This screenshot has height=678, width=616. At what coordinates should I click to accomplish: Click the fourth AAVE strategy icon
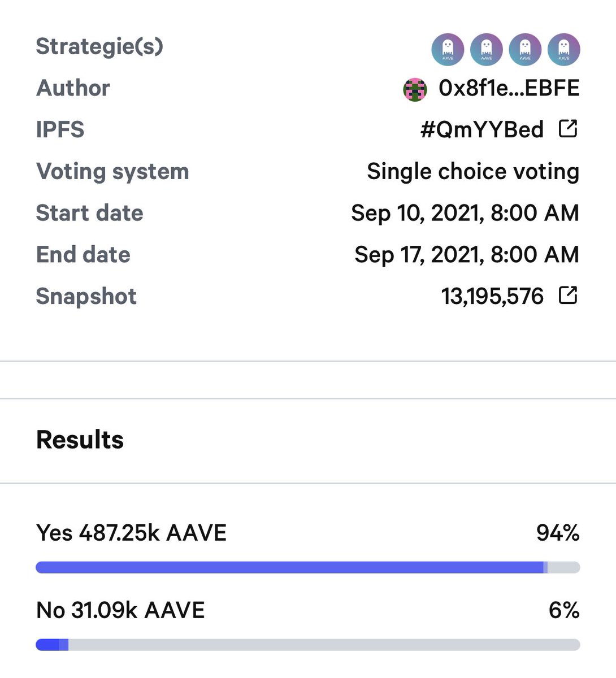[x=563, y=50]
